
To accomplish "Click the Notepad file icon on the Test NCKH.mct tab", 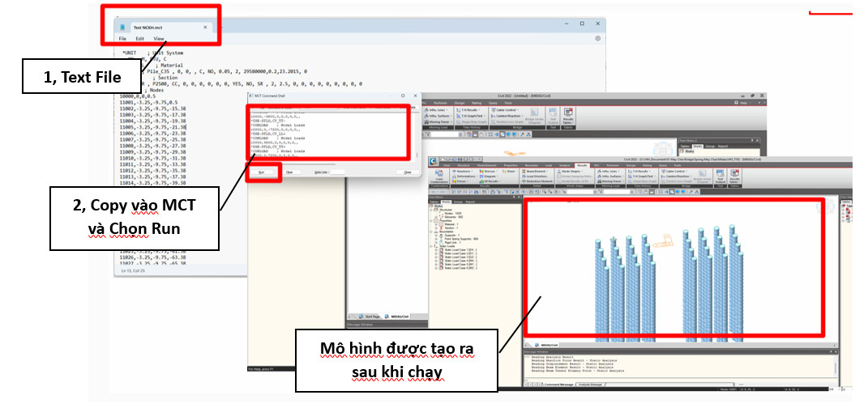I will click(122, 27).
